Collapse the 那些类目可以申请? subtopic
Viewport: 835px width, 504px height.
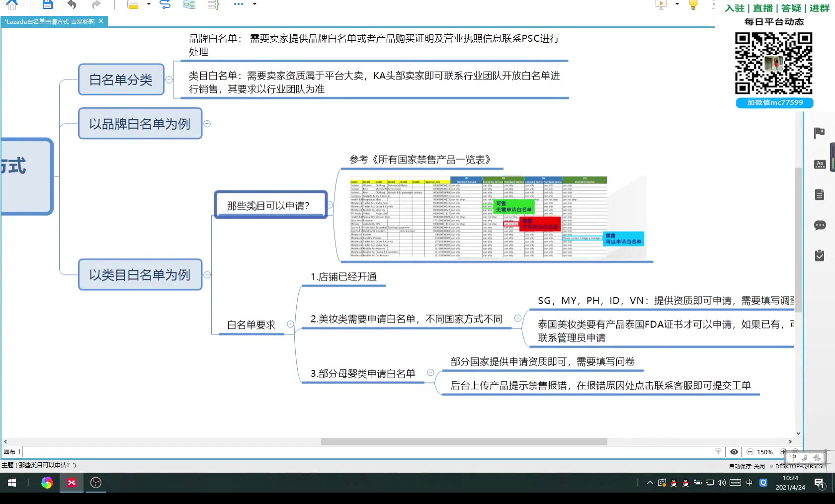pos(330,205)
